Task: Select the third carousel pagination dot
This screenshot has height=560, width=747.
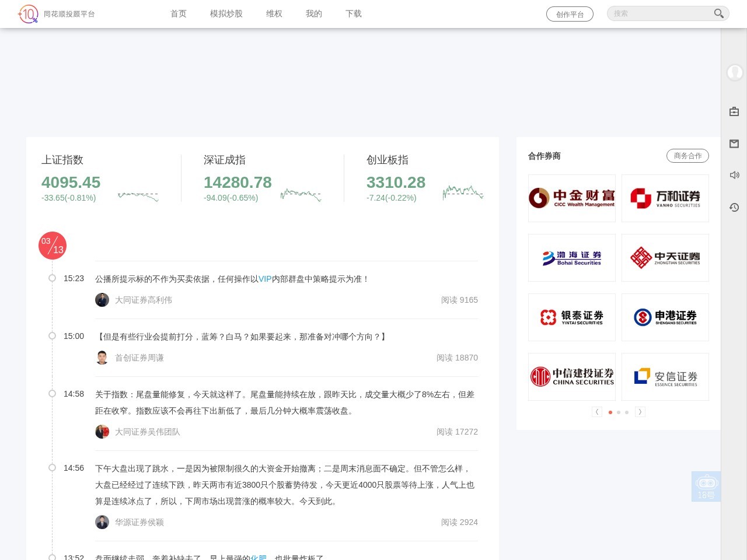Action: click(x=627, y=412)
